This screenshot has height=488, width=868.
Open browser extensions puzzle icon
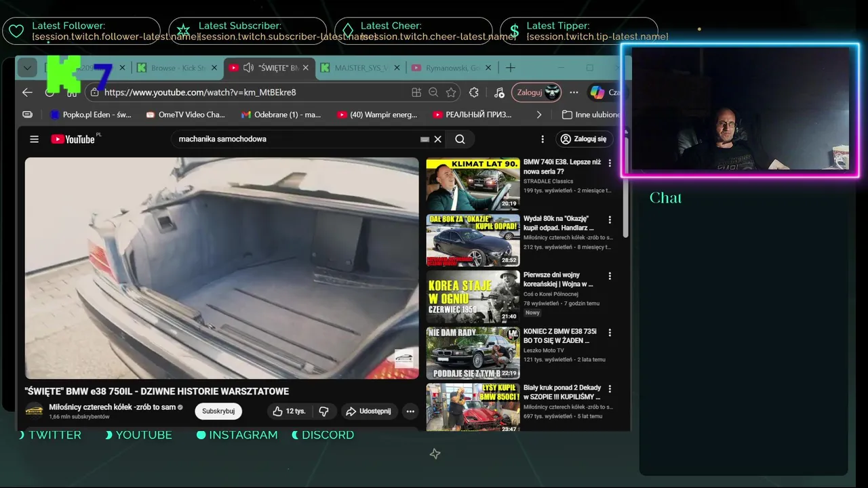pos(474,93)
